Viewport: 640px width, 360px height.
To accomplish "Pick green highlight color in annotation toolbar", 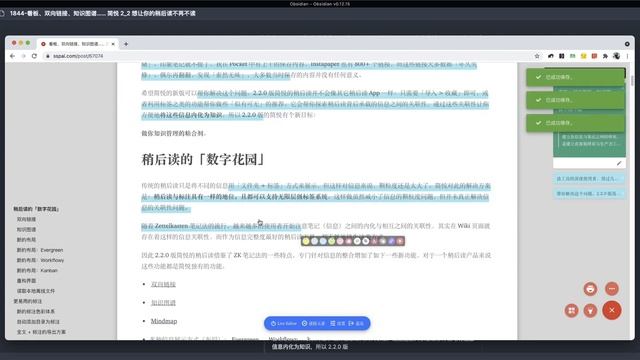I will tap(331, 241).
